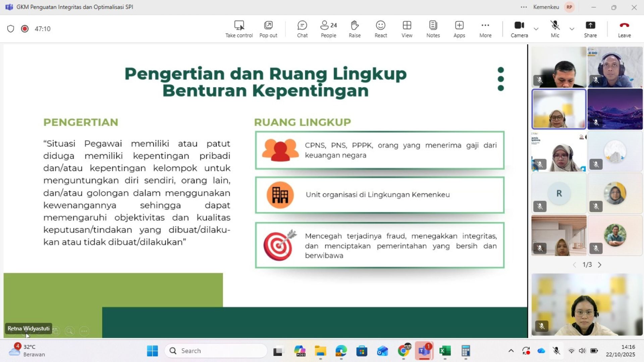Leave the meeting
Viewport: 644px width, 362px height.
click(x=624, y=29)
